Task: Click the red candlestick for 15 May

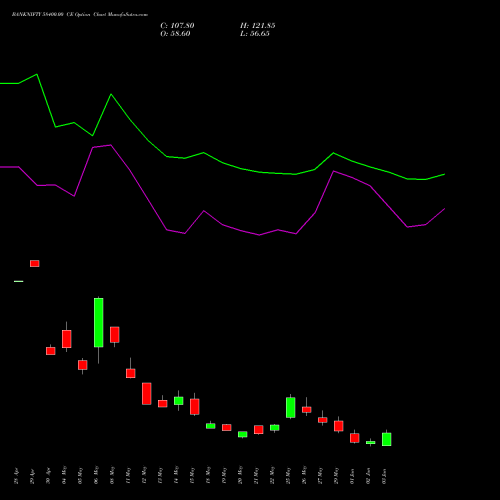Action: (195, 406)
